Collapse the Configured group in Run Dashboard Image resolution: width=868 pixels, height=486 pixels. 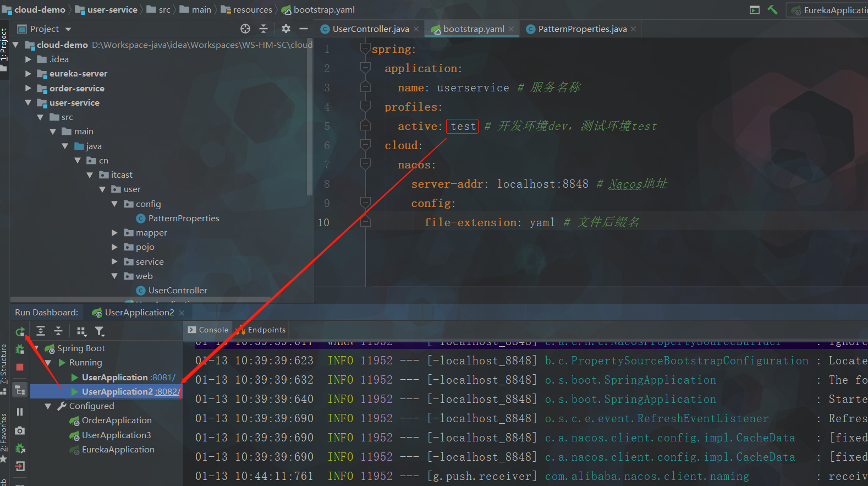(48, 406)
